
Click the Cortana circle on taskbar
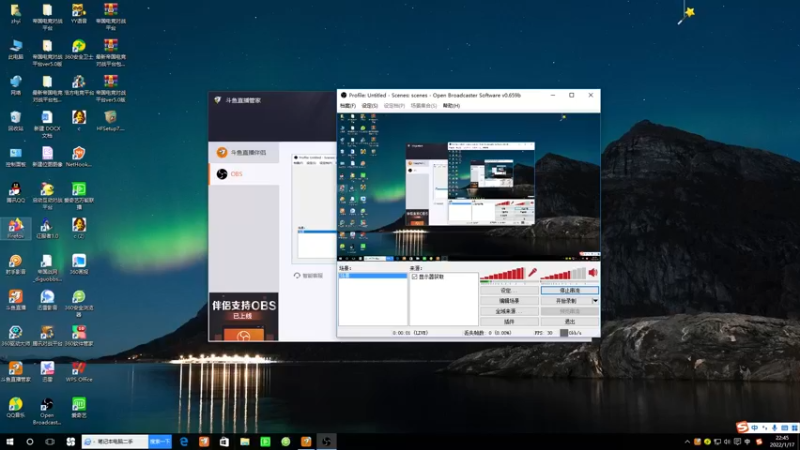tap(30, 442)
